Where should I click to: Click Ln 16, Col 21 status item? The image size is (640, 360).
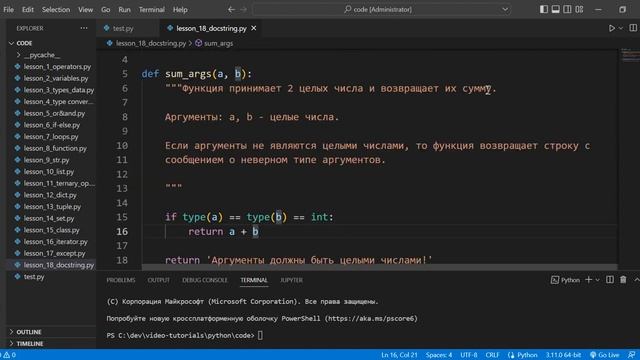point(399,355)
